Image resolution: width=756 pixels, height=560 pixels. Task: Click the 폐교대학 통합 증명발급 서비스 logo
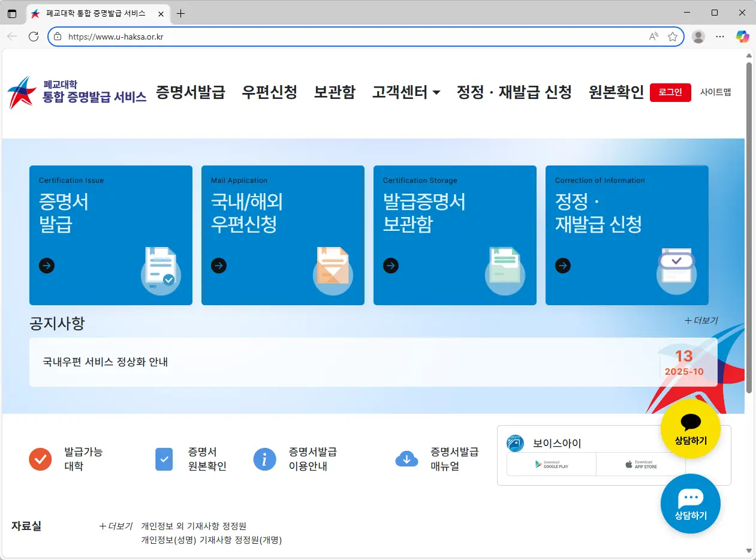[x=75, y=92]
